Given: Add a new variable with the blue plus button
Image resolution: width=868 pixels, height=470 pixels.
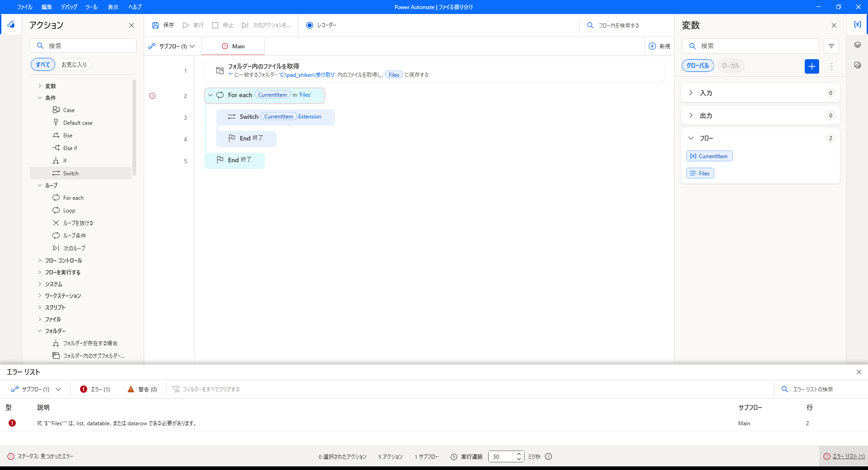Looking at the screenshot, I should coord(812,66).
